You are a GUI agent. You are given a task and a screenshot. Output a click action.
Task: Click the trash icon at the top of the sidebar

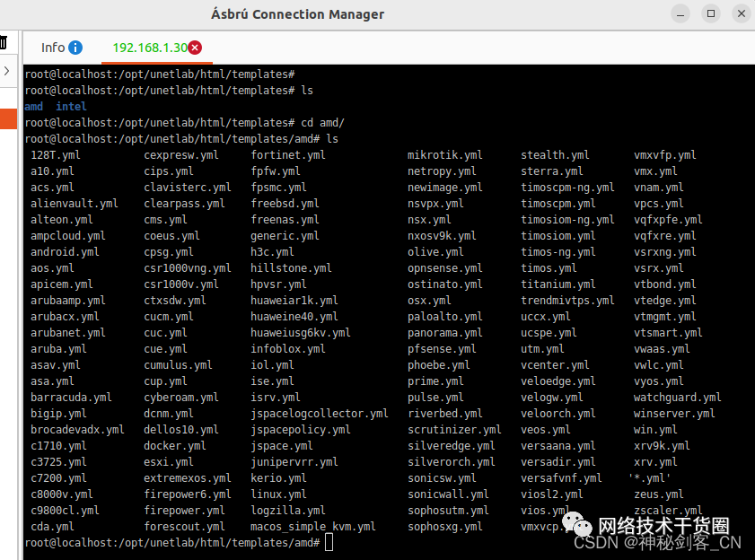point(4,40)
